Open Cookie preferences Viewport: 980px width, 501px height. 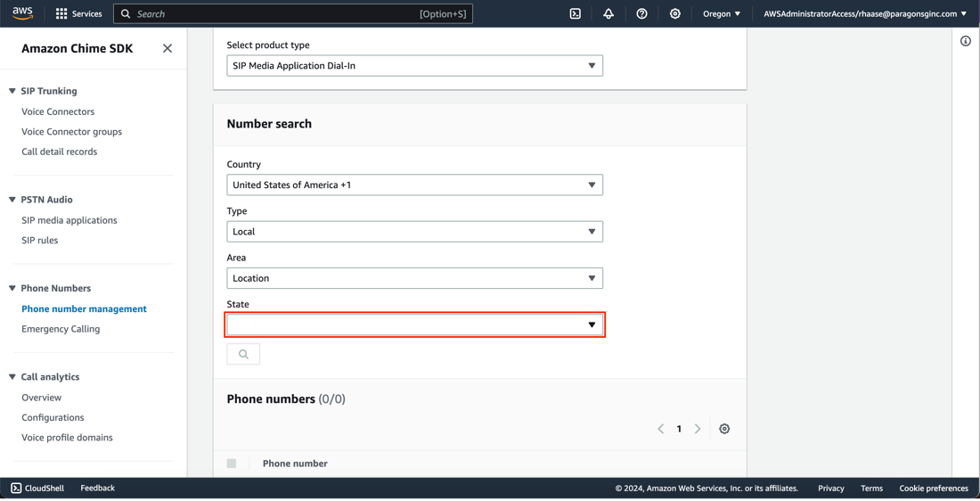coord(934,489)
